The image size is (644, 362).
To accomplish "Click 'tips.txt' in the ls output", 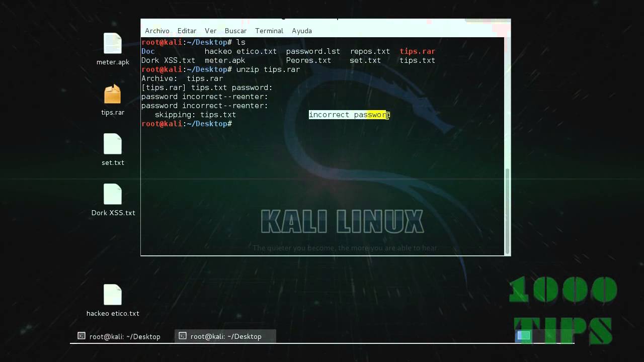I will point(417,60).
